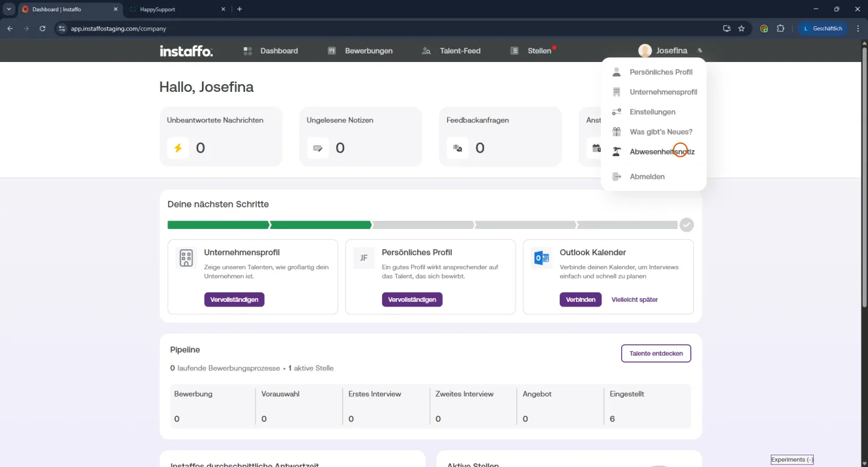The image size is (868, 467).
Task: Bookmark this page with the star icon
Action: click(742, 28)
